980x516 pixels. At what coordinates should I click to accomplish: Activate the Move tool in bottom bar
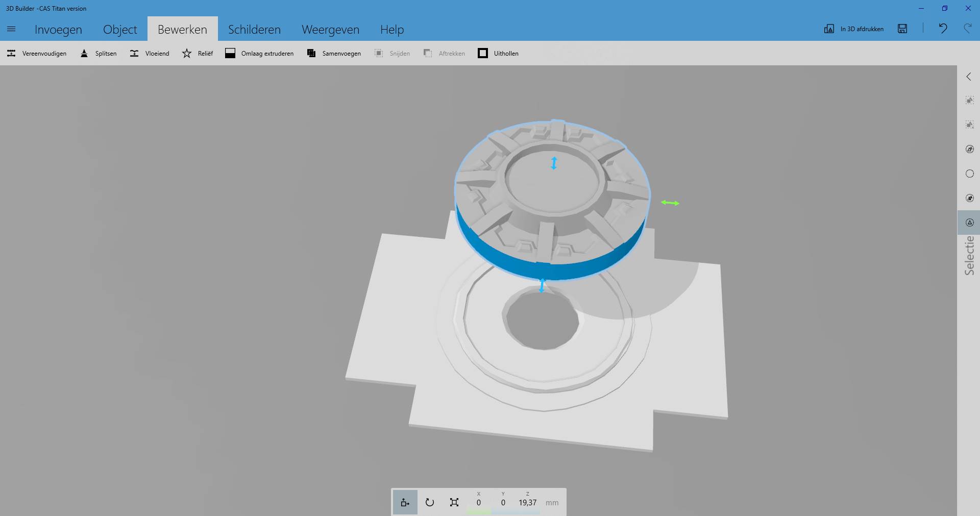(x=405, y=502)
